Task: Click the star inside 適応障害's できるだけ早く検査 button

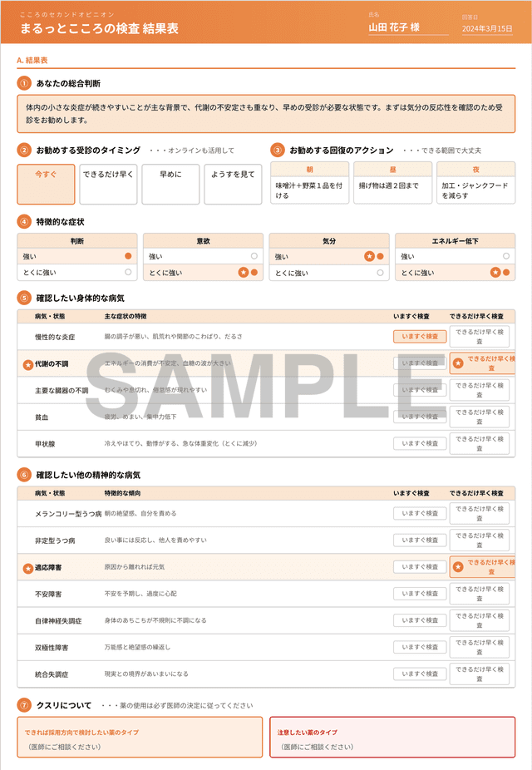Action: (x=458, y=567)
